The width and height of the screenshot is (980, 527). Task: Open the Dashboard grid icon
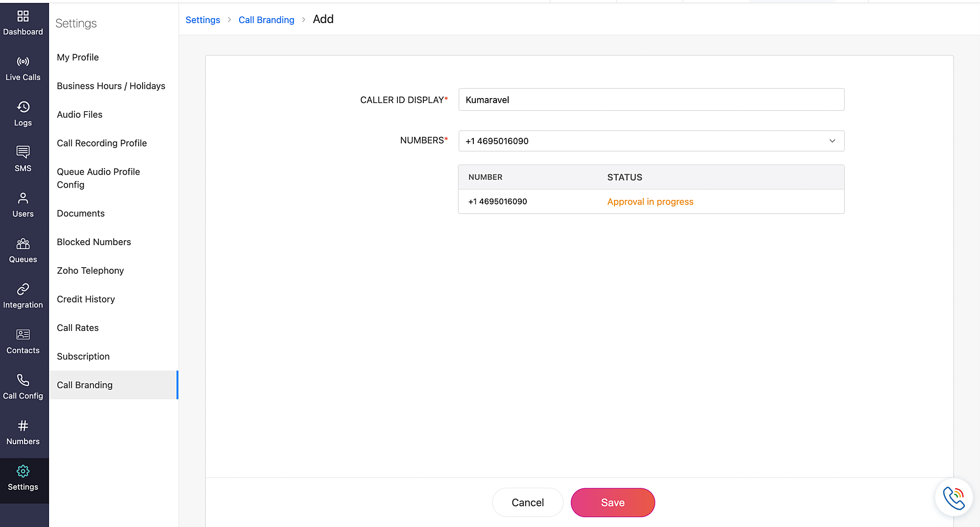(23, 16)
